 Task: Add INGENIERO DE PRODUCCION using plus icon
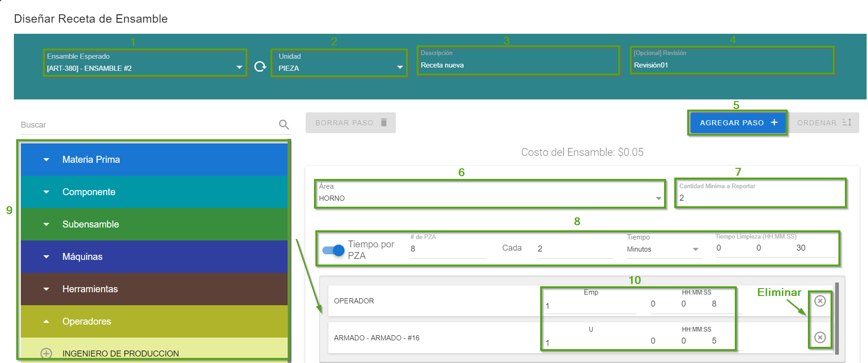[46, 353]
